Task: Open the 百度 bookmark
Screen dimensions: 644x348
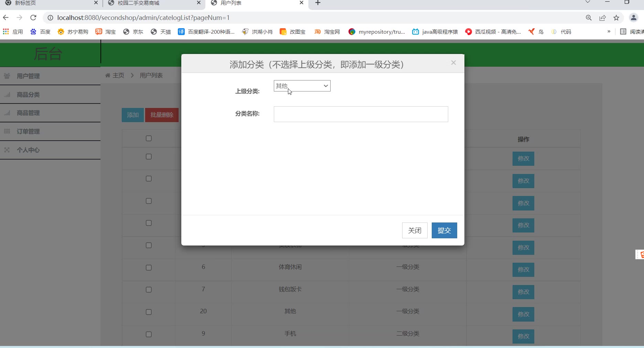Action: 41,32
